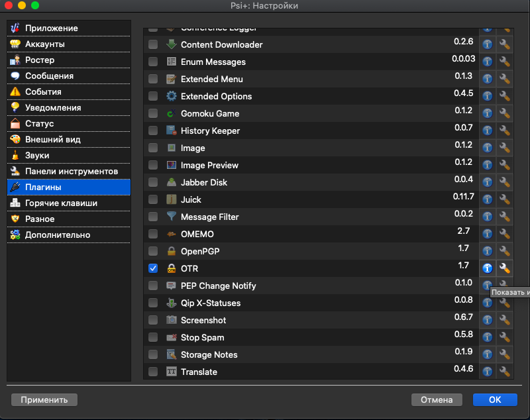Click info icon for Juick plugin
Image resolution: width=530 pixels, height=420 pixels.
pos(487,199)
